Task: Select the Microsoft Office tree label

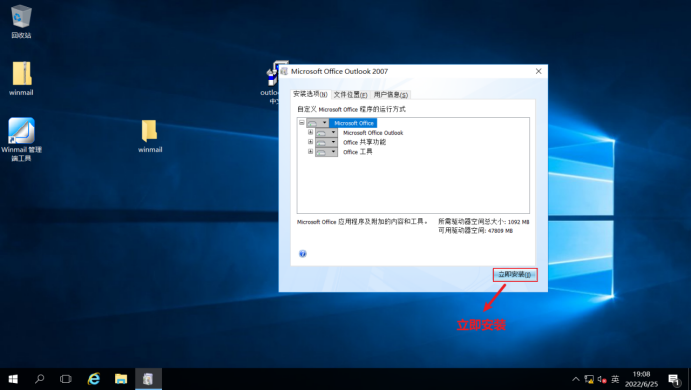Action: click(x=354, y=123)
